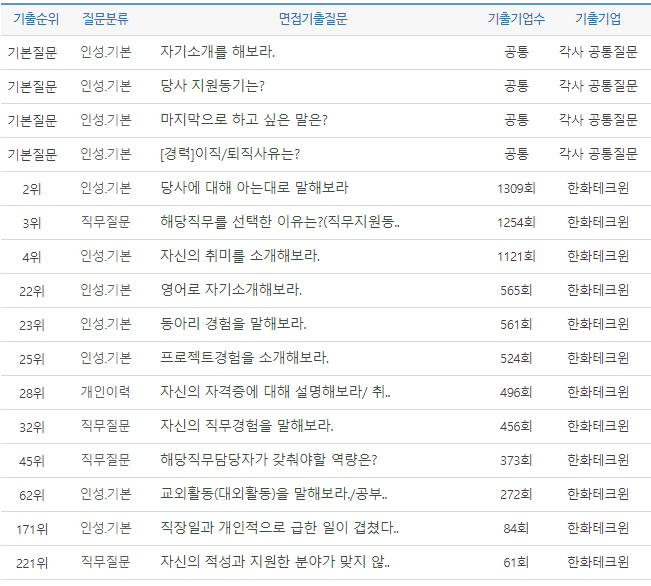The image size is (651, 586).
Task: Open '프로젝트경험을 소개해보라.' question
Action: [x=245, y=358]
